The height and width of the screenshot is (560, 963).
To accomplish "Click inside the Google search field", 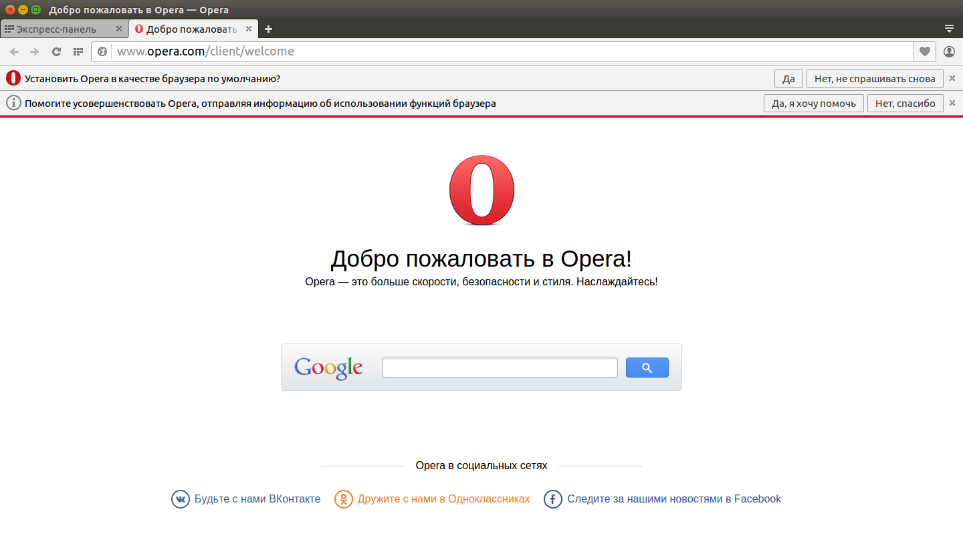I will click(x=499, y=367).
